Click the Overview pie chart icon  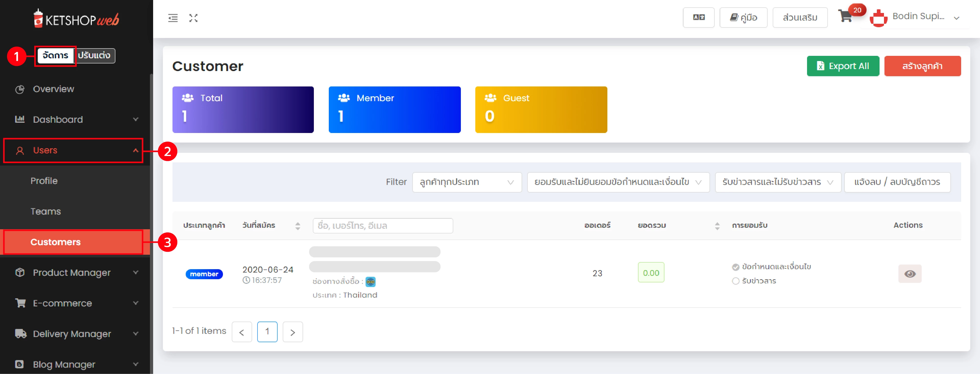pyautogui.click(x=20, y=89)
